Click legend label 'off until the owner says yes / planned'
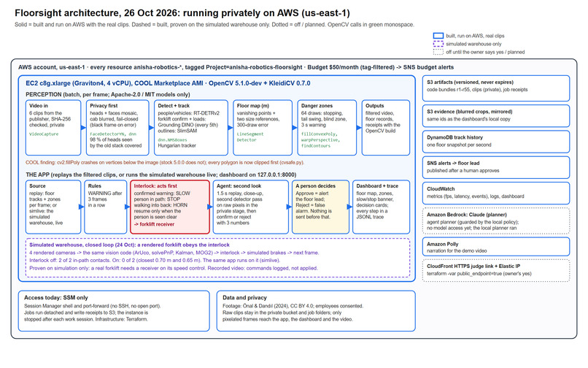The width and height of the screenshot is (588, 368). coord(485,52)
